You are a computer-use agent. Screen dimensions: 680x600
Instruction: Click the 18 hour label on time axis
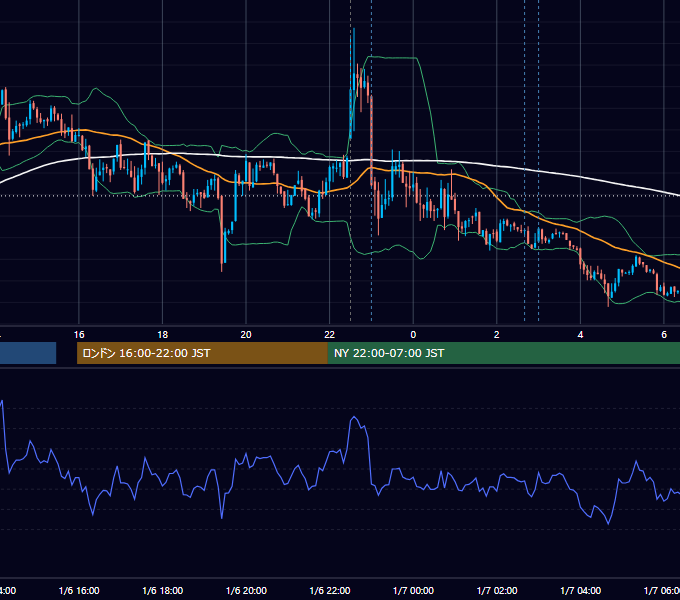coord(163,335)
